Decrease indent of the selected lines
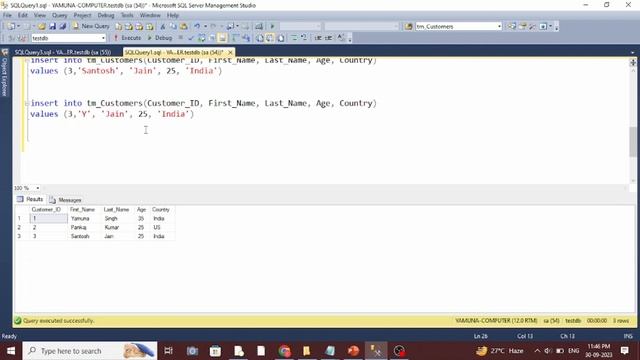Viewport: 640px width, 360px height. click(318, 38)
